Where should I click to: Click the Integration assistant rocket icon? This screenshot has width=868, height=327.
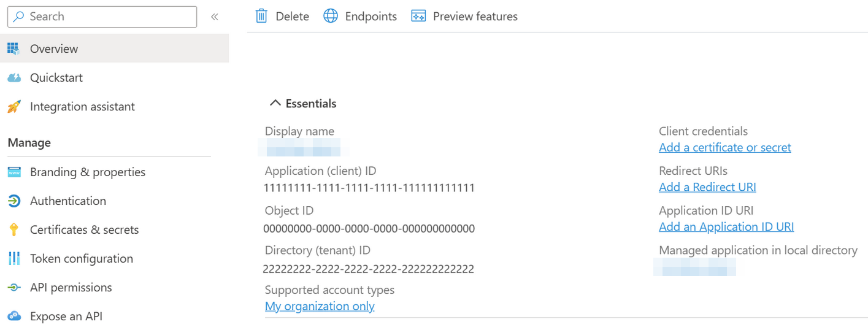pyautogui.click(x=13, y=107)
